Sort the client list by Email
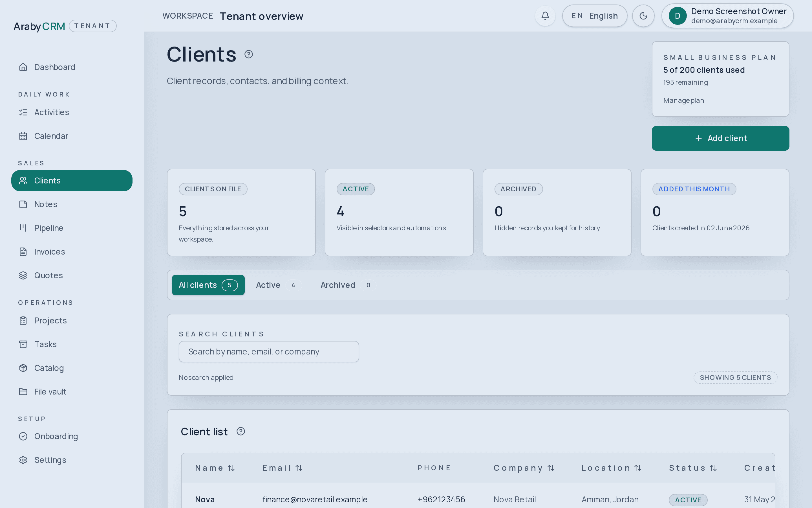Image resolution: width=812 pixels, height=508 pixels. [x=283, y=468]
